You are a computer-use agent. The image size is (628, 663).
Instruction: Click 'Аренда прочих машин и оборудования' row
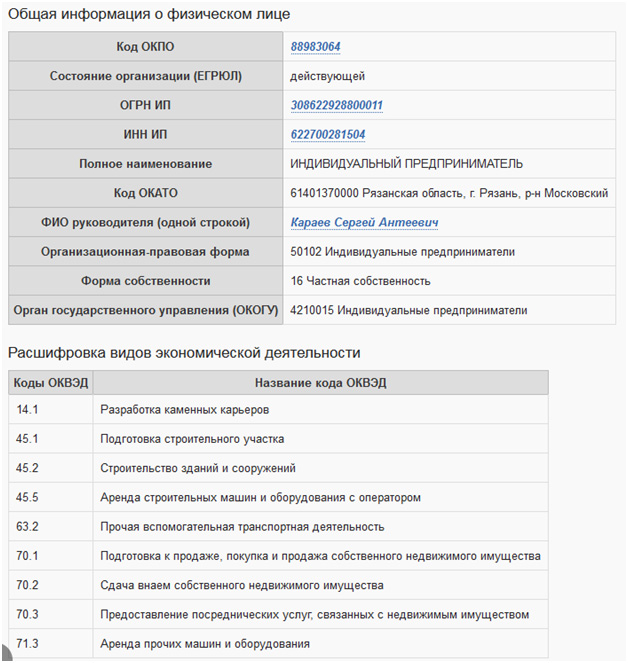click(x=205, y=644)
